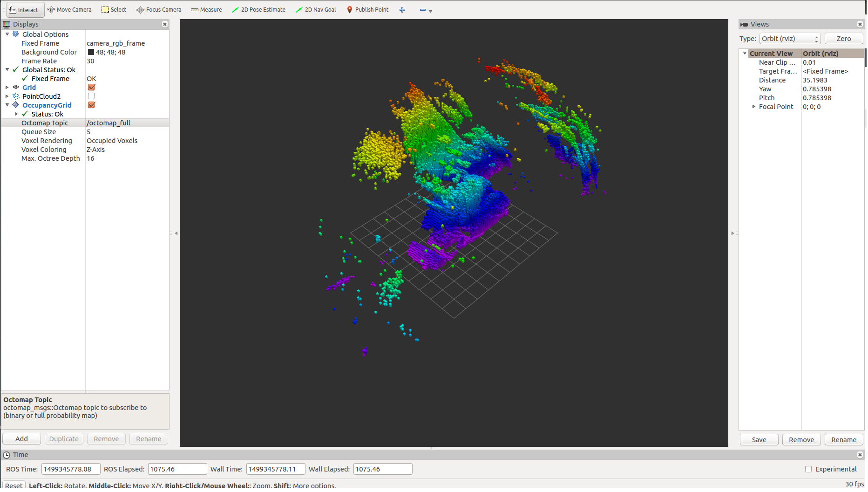This screenshot has width=868, height=492.
Task: Choose the Focus Camera tool
Action: (x=159, y=10)
